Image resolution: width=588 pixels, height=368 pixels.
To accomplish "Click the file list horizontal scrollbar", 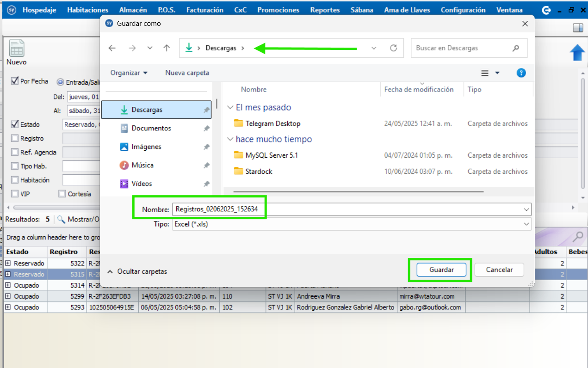I will click(x=359, y=191).
